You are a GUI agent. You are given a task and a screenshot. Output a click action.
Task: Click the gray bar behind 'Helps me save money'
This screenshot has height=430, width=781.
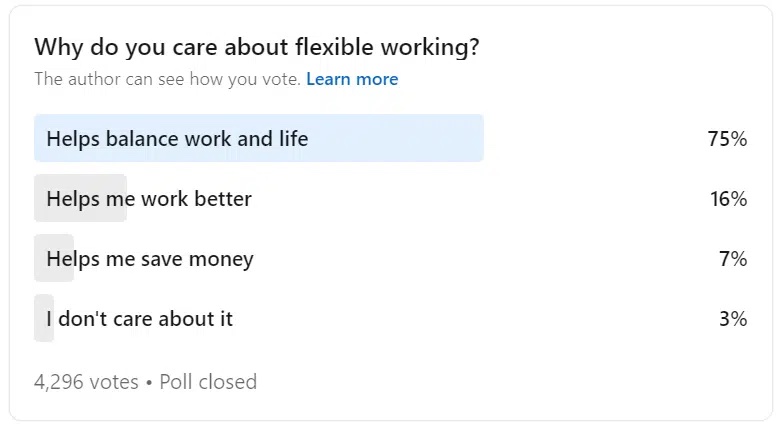click(x=54, y=258)
